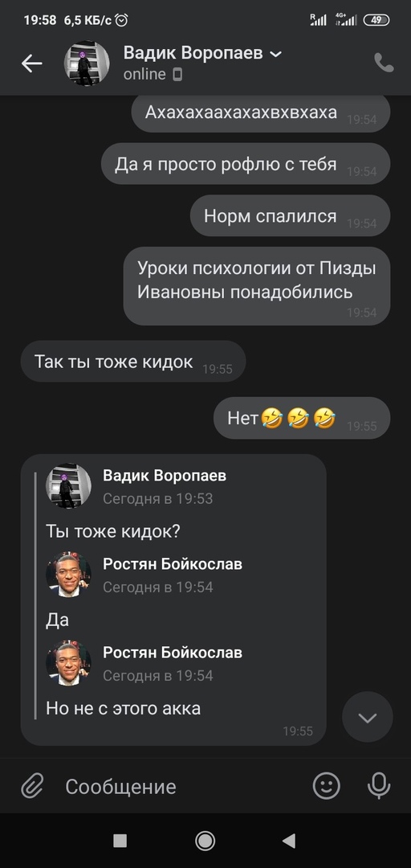Tap Android home circle button
The image size is (411, 868).
click(x=205, y=841)
